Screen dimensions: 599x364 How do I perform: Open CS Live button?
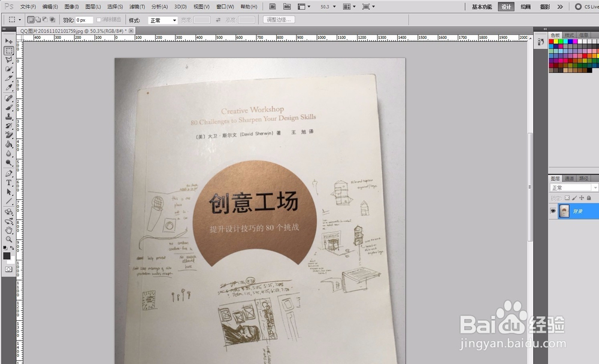point(587,7)
